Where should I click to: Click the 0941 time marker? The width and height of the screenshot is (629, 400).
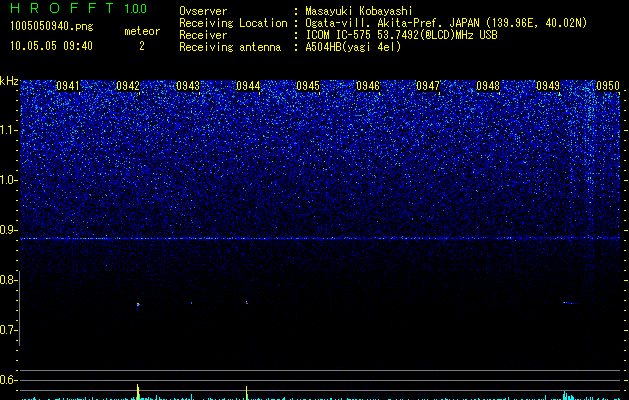click(x=68, y=86)
